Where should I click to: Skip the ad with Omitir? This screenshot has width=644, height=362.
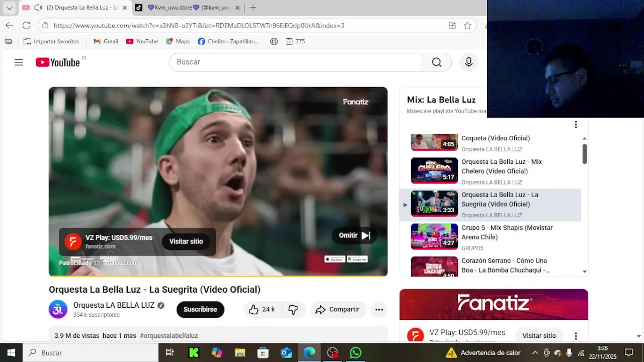point(354,235)
